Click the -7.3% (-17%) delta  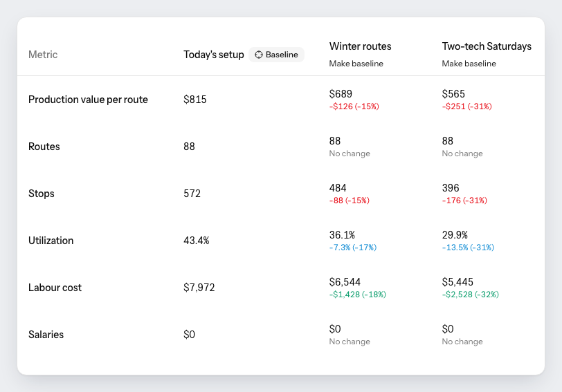(353, 248)
